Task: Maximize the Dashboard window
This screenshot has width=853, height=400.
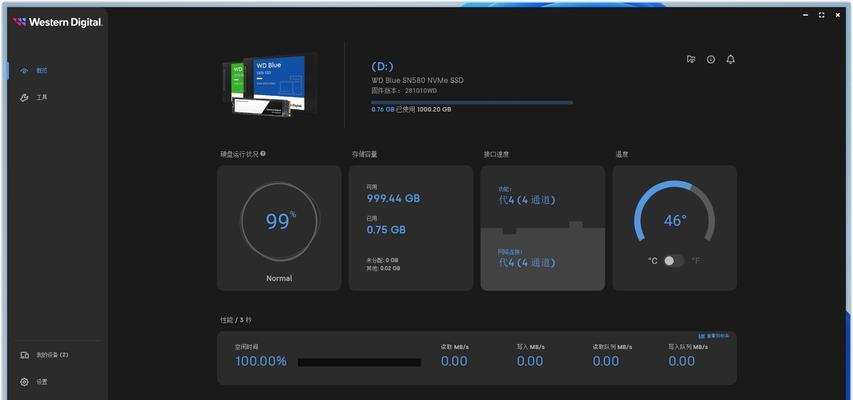Action: pos(821,15)
